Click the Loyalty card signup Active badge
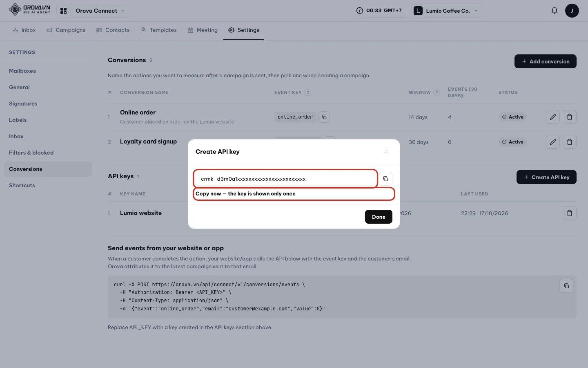 [513, 142]
